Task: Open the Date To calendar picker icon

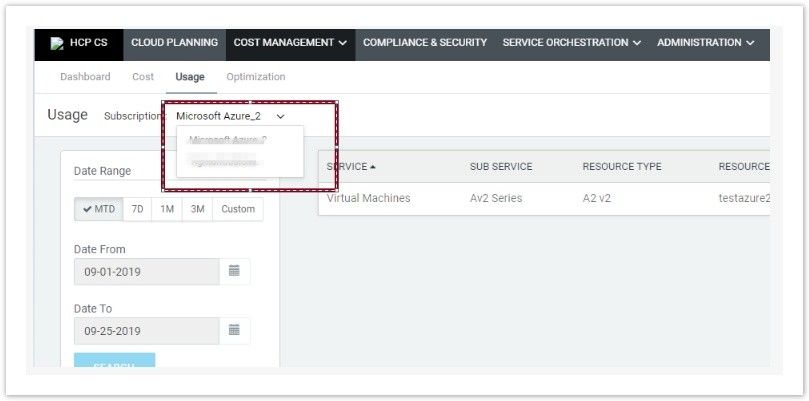Action: (234, 330)
